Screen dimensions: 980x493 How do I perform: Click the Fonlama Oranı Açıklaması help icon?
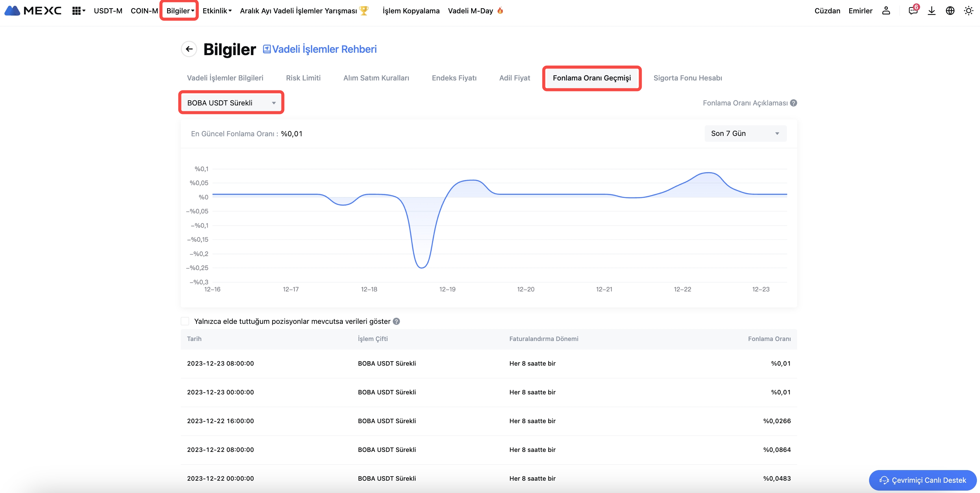(794, 103)
